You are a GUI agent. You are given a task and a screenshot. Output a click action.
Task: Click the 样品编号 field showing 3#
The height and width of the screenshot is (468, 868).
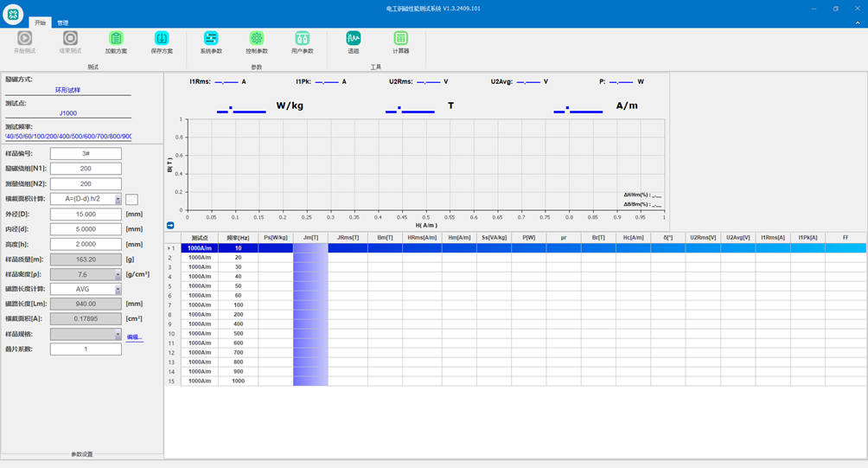coord(86,153)
